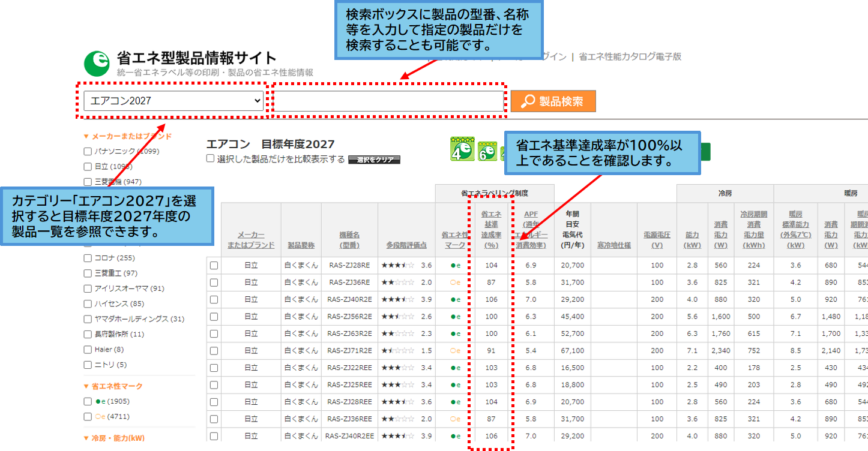Click the 製品検索 search button

click(x=553, y=101)
